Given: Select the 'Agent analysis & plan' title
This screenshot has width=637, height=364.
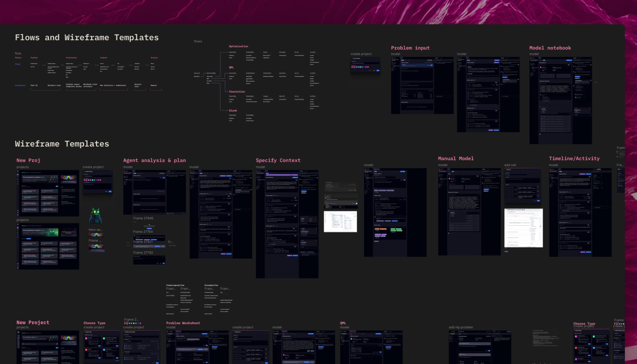Looking at the screenshot, I should [154, 160].
